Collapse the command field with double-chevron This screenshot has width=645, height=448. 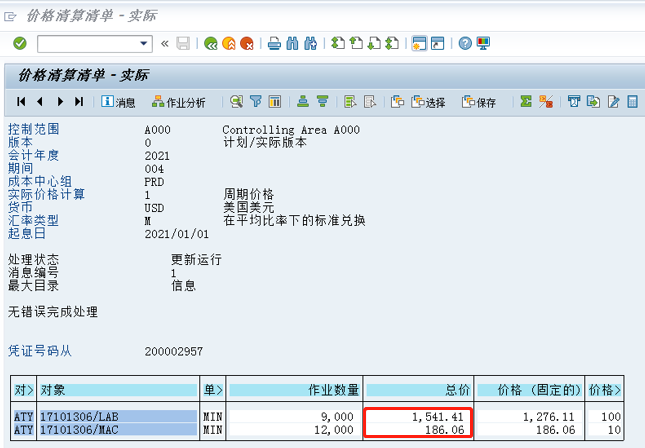(x=165, y=43)
